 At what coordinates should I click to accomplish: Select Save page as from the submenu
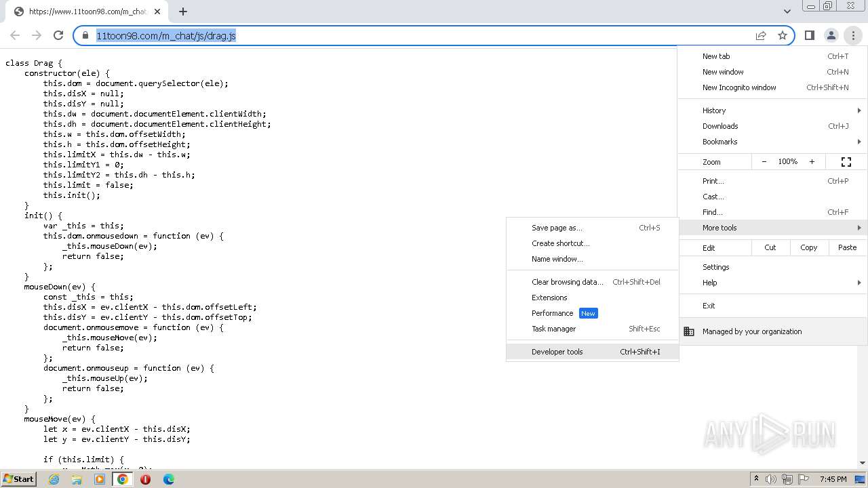592,228
